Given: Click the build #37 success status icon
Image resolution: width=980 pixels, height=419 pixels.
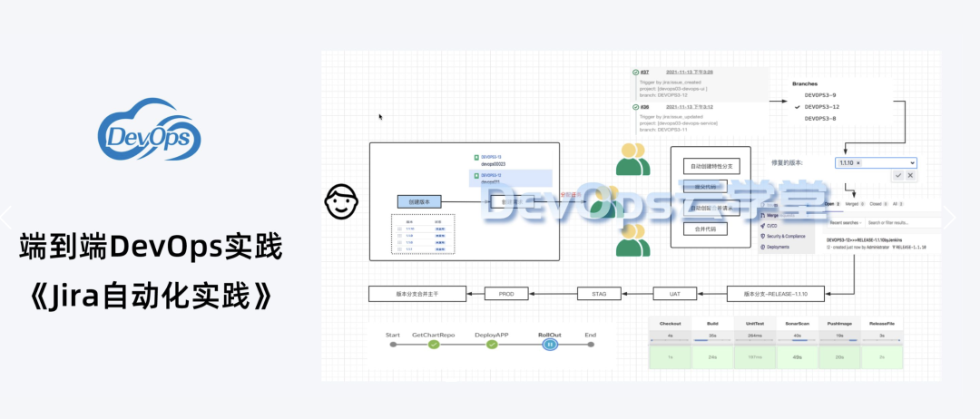Looking at the screenshot, I should coord(635,73).
